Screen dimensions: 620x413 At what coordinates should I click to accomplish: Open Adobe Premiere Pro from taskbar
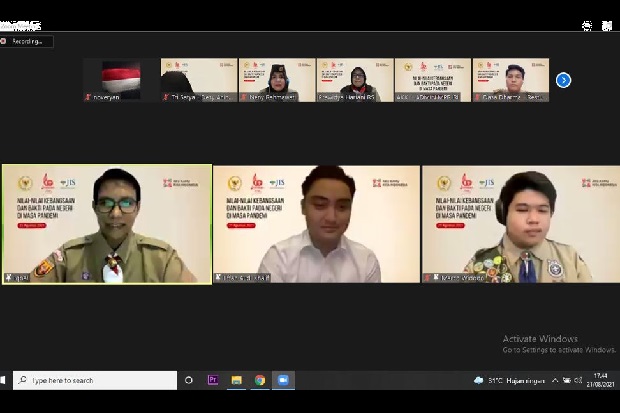213,380
